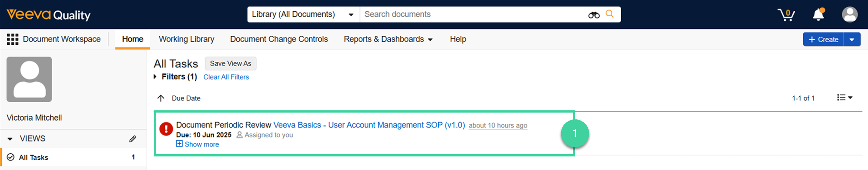Viewport: 868px width, 170px height.
Task: Click the pencil edit views icon
Action: (133, 139)
